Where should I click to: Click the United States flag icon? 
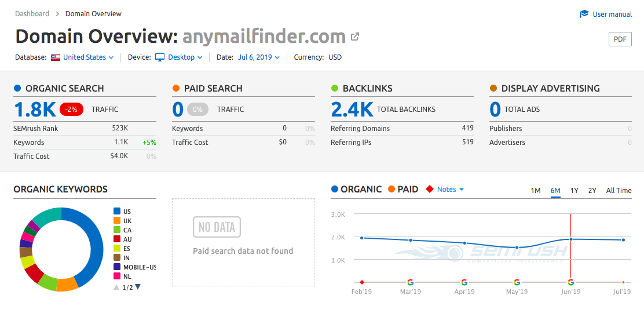(56, 57)
